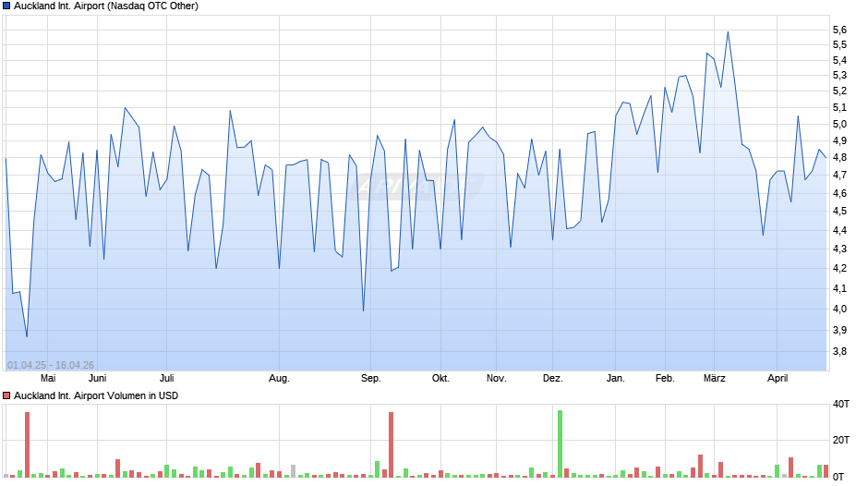
Task: Click the 3,8 price axis value
Action: (839, 351)
